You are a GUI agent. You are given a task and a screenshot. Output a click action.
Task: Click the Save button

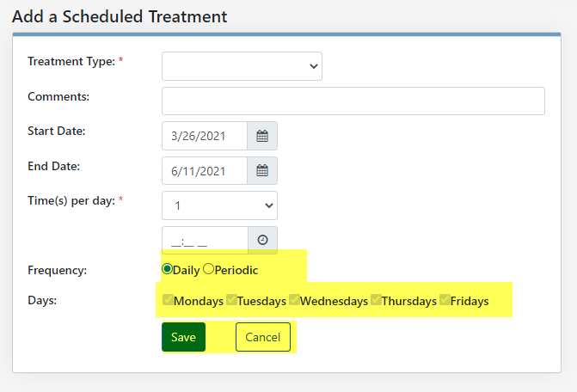[x=183, y=337]
